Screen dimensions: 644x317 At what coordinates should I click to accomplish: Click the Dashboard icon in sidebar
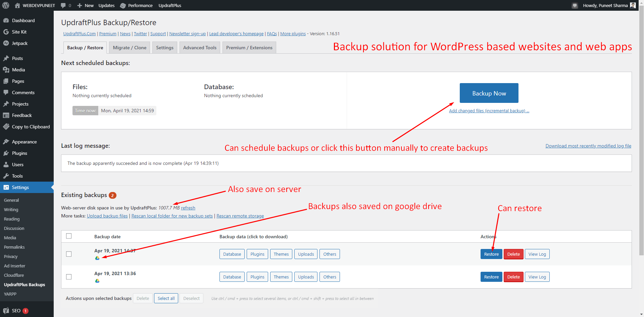pos(6,20)
